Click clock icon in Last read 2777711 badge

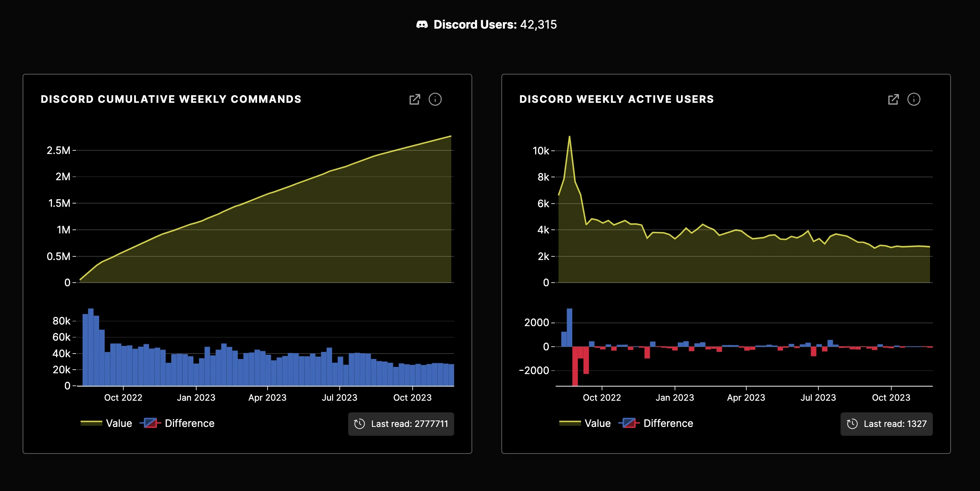pos(359,424)
